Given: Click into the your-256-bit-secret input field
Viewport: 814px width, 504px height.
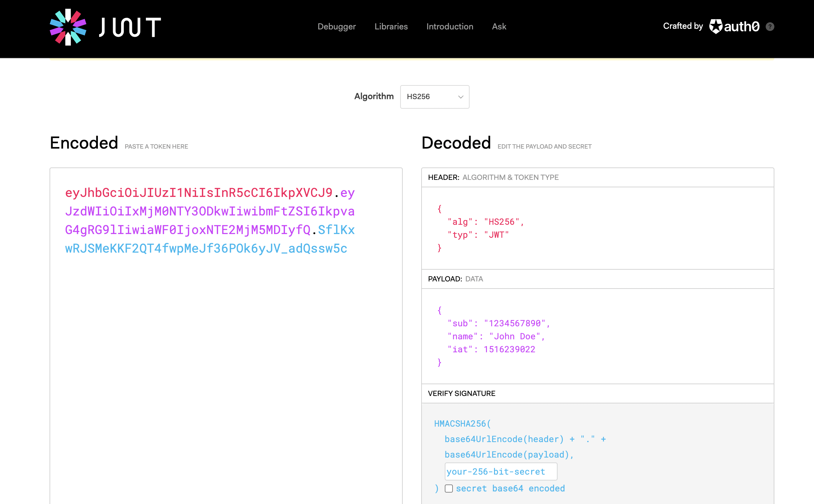Looking at the screenshot, I should 500,471.
